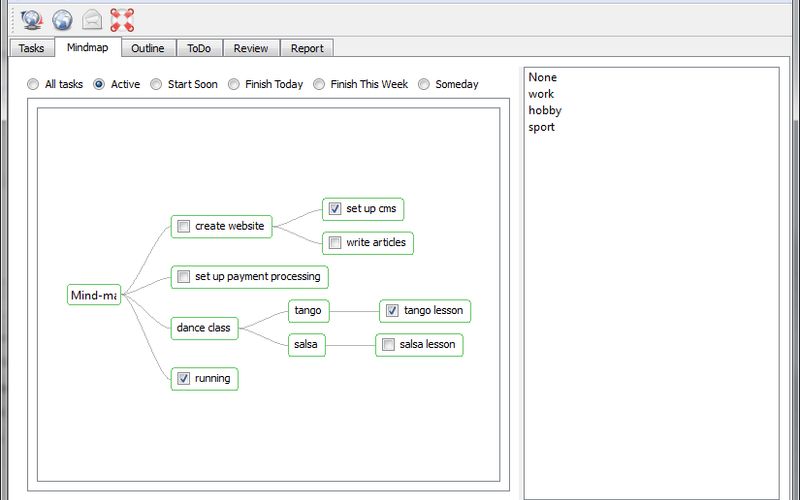Screen dimensions: 800x500
Task: Click the globe sync toolbar icon
Action: click(32, 19)
